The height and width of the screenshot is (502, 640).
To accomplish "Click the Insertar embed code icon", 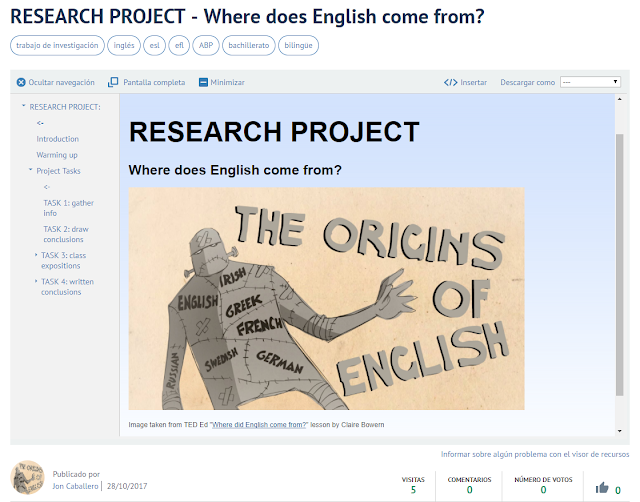I will (x=451, y=82).
